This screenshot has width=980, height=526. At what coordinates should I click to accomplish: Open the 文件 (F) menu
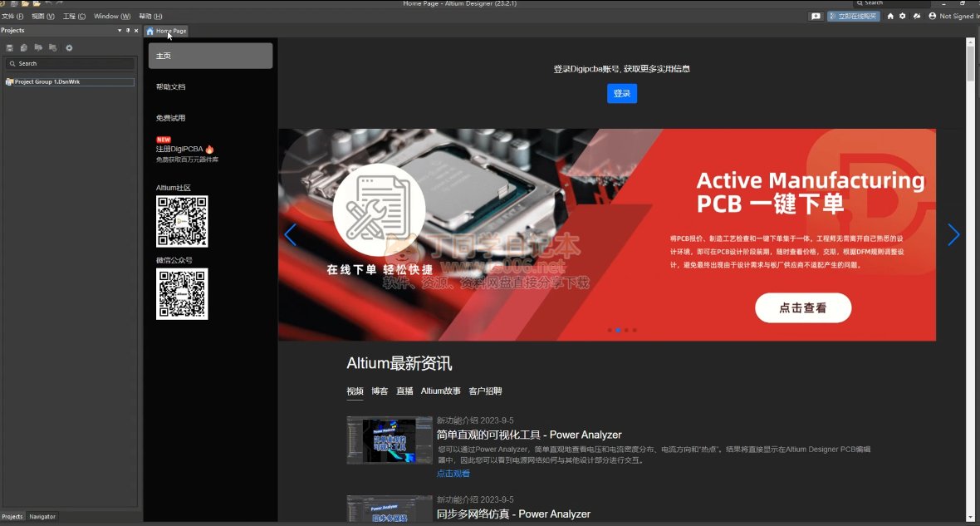pyautogui.click(x=12, y=16)
